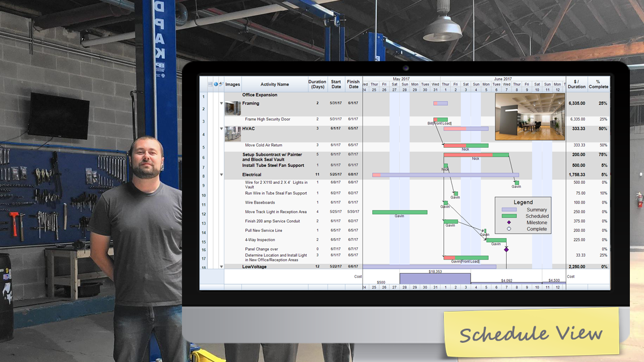Click the blue information icon in the grid header
This screenshot has width=644, height=362.
216,83
